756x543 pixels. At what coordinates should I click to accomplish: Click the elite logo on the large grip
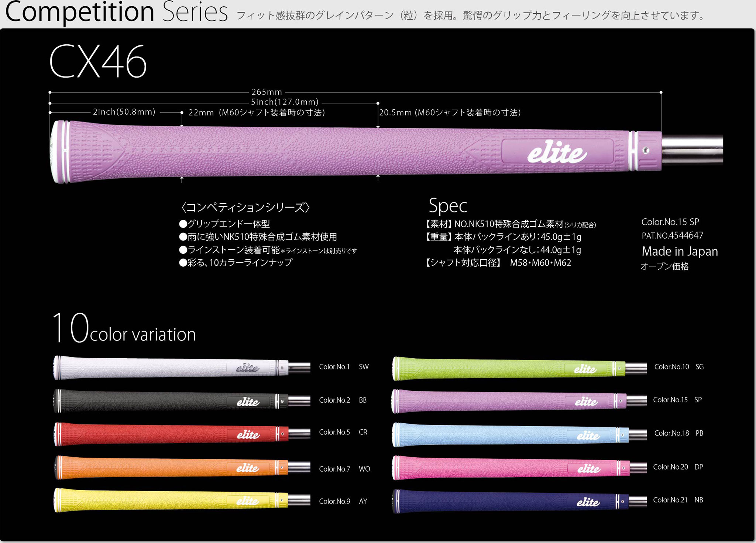[x=557, y=153]
